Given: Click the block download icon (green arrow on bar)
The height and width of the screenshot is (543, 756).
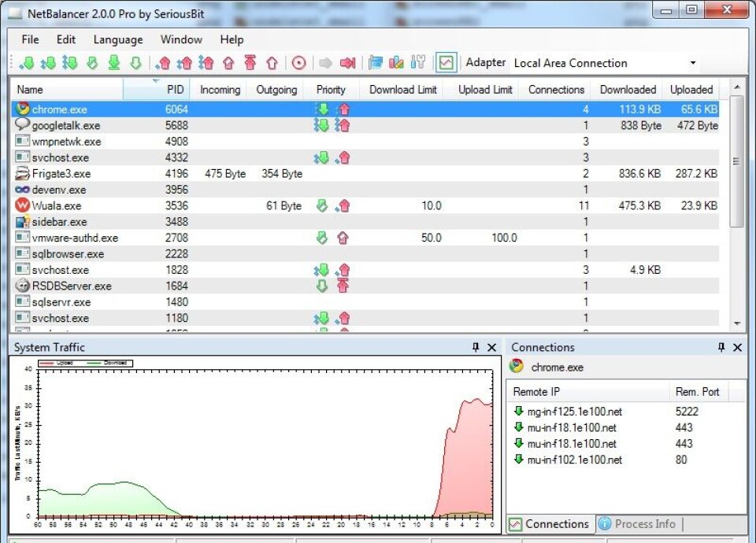Looking at the screenshot, I should click(113, 63).
